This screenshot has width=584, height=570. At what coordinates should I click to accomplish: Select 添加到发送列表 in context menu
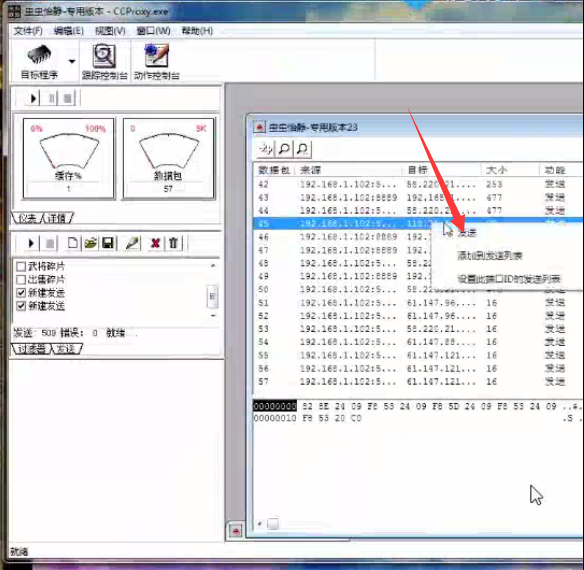[x=489, y=256]
